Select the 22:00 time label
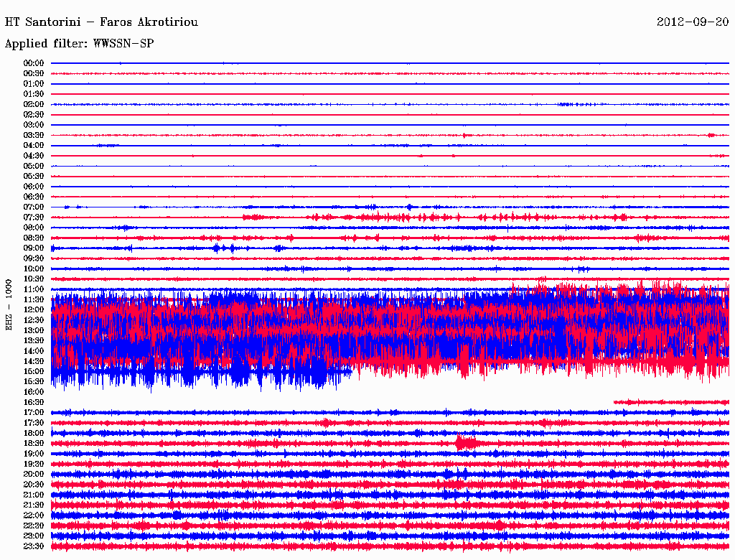The height and width of the screenshot is (560, 735). click(x=34, y=515)
